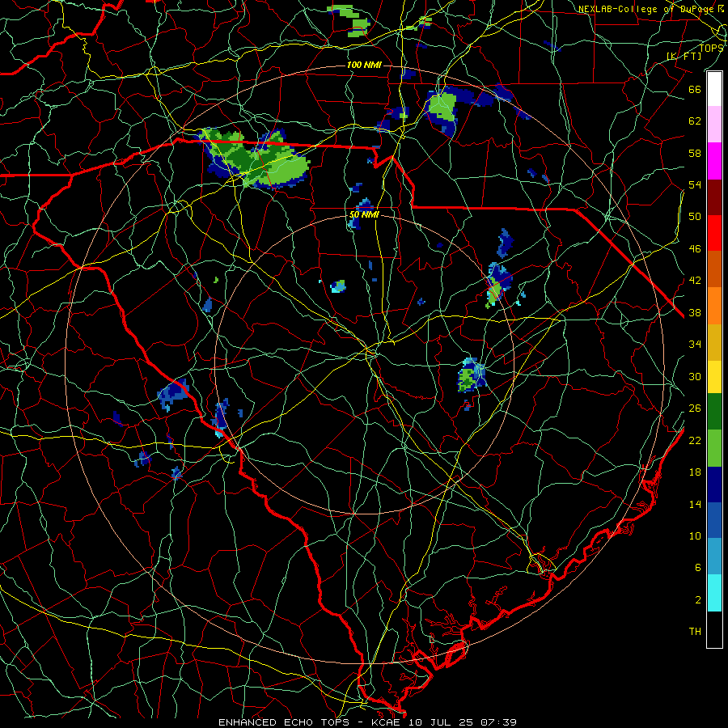Click the 'TH' legend label
Image resolution: width=728 pixels, height=728 pixels.
[x=695, y=632]
